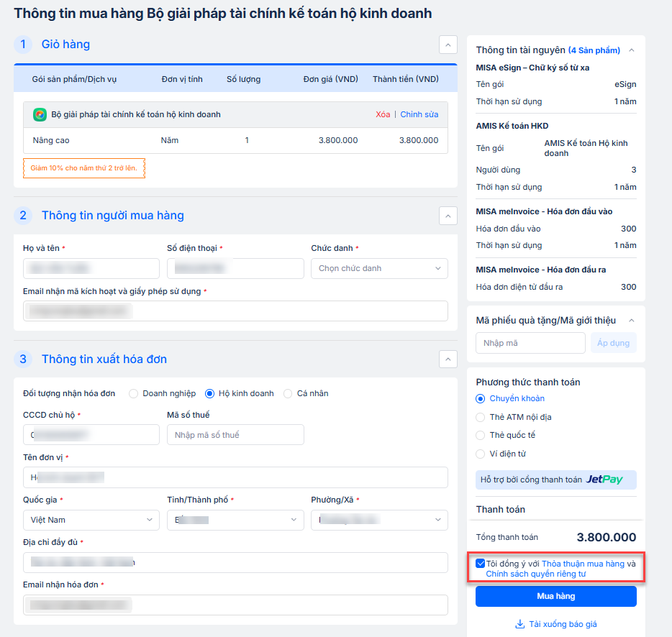The image size is (672, 637).
Task: Open the Quốc gia dropdown
Action: tap(91, 520)
